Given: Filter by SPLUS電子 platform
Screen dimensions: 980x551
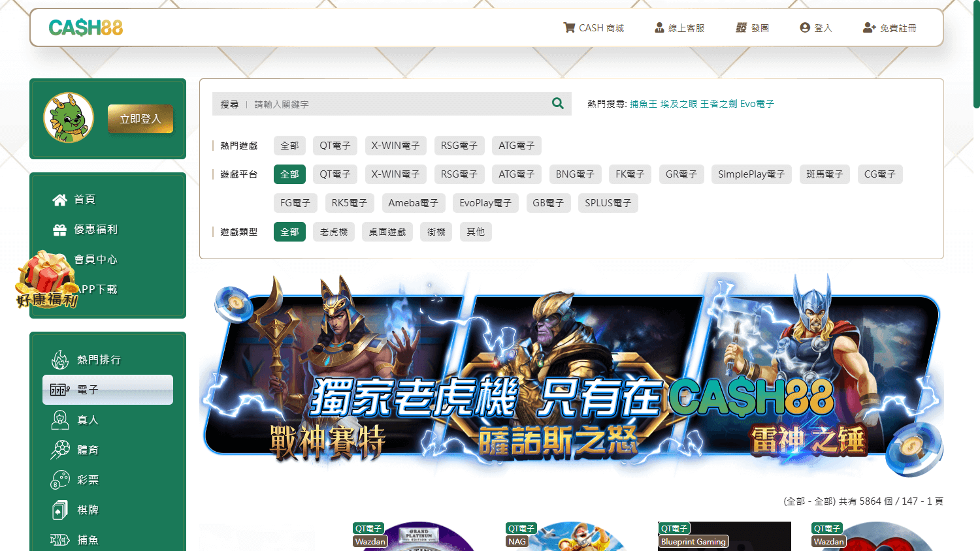Looking at the screenshot, I should click(608, 203).
